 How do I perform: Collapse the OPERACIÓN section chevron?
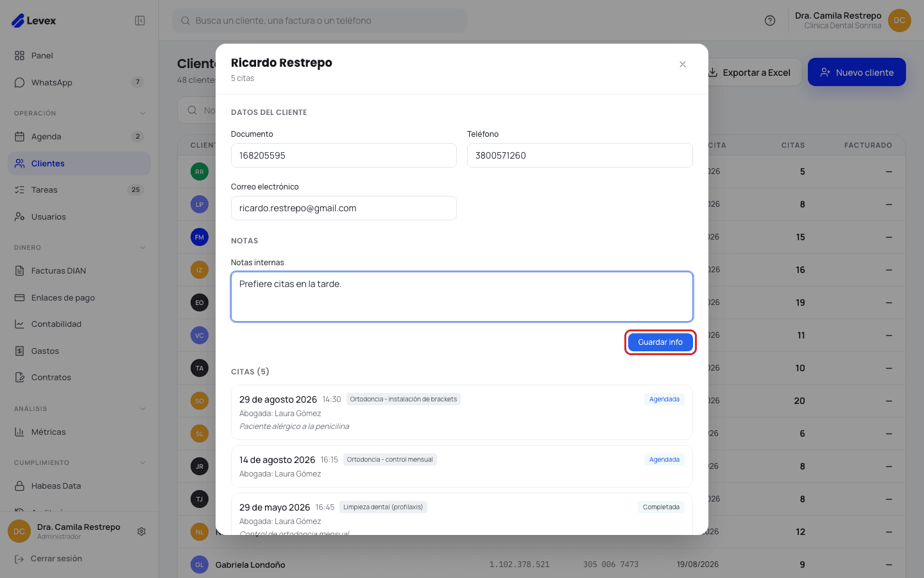pyautogui.click(x=142, y=113)
